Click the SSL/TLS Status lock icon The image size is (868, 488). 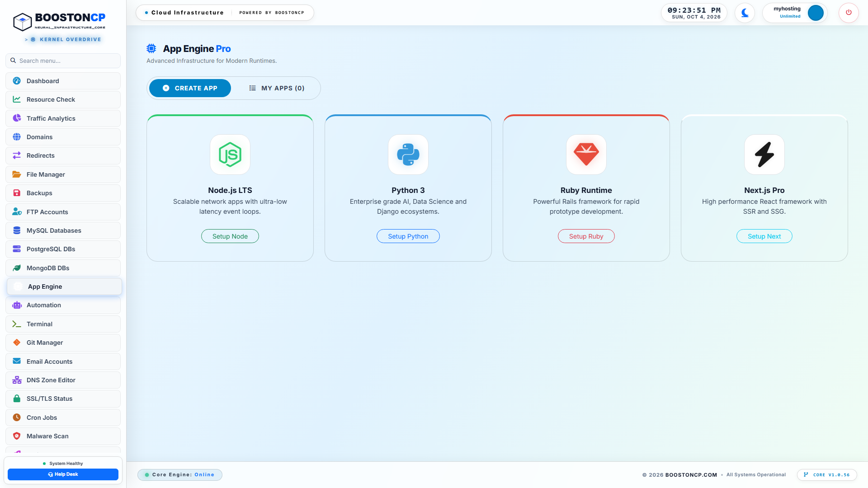coord(17,399)
